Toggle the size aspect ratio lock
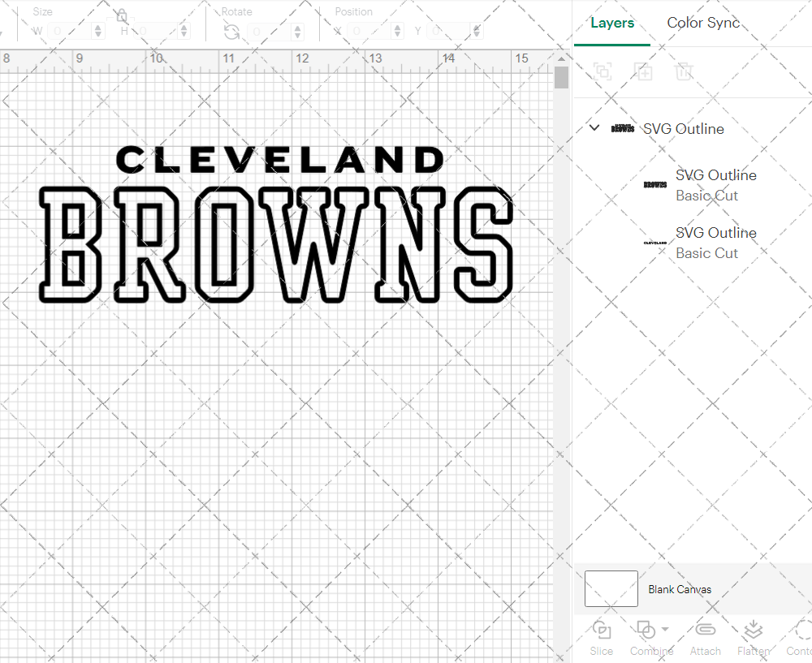The height and width of the screenshot is (663, 812). click(x=120, y=15)
